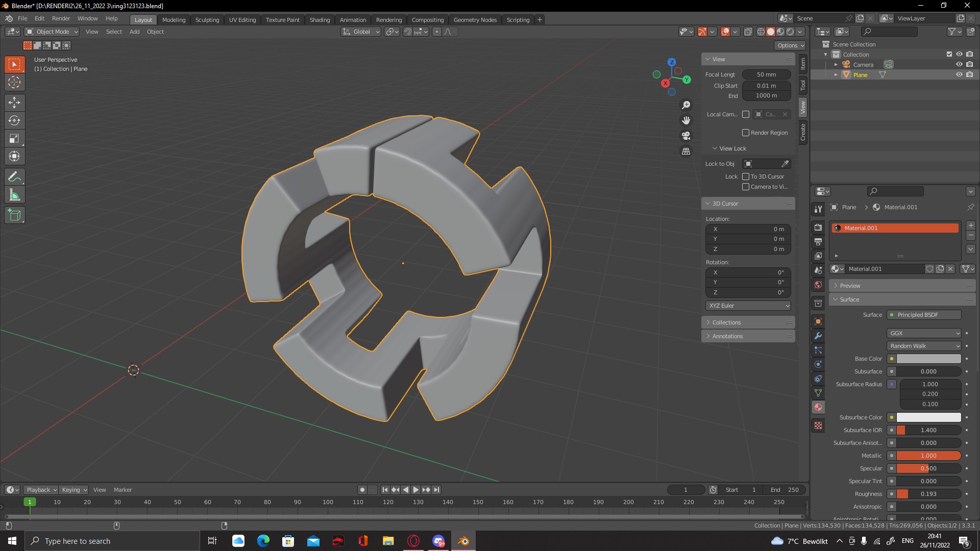Switch to solid viewport shading

coord(771,32)
